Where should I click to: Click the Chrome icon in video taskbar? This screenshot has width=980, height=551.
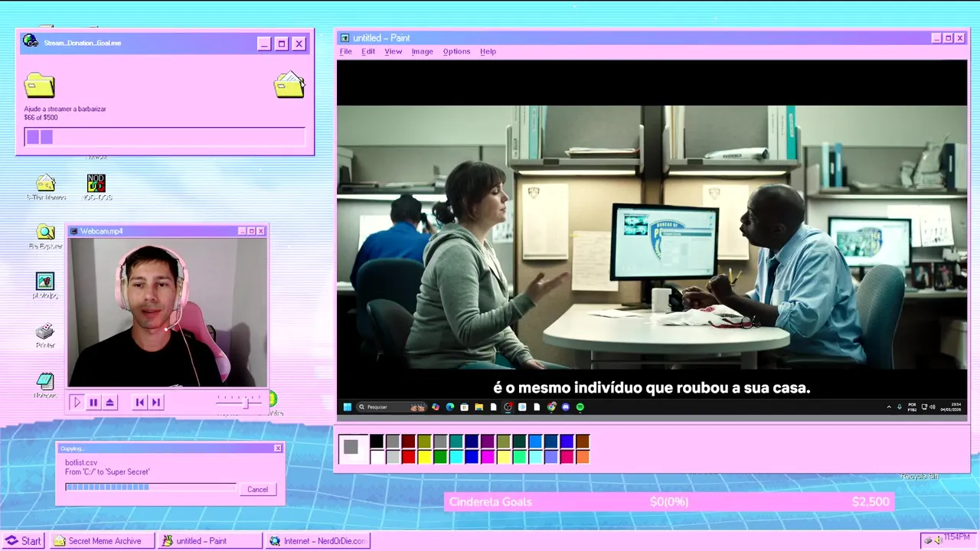(x=551, y=407)
